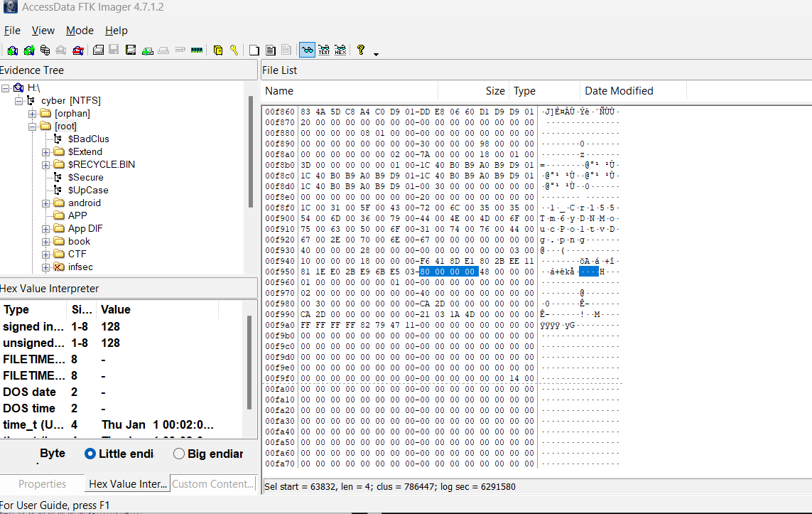812x514 pixels.
Task: Switch to the Properties tab
Action: [x=42, y=484]
